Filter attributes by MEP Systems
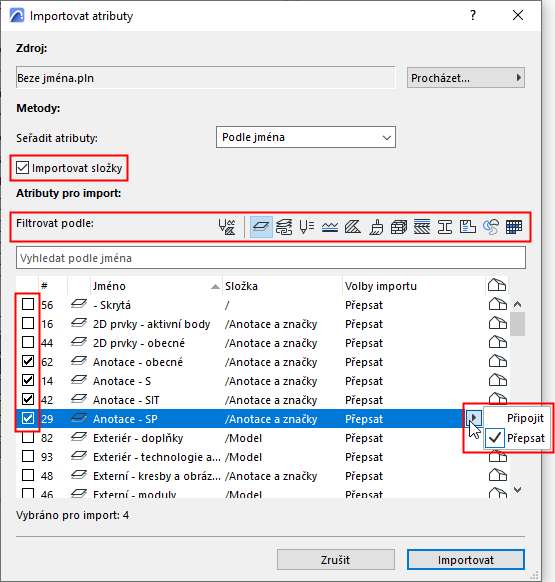 tap(491, 227)
